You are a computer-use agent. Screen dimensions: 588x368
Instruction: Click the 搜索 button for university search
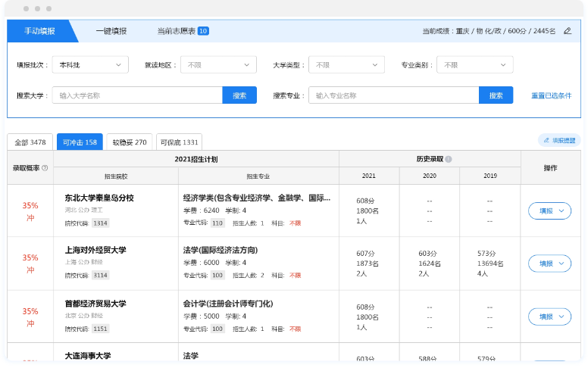coord(239,95)
